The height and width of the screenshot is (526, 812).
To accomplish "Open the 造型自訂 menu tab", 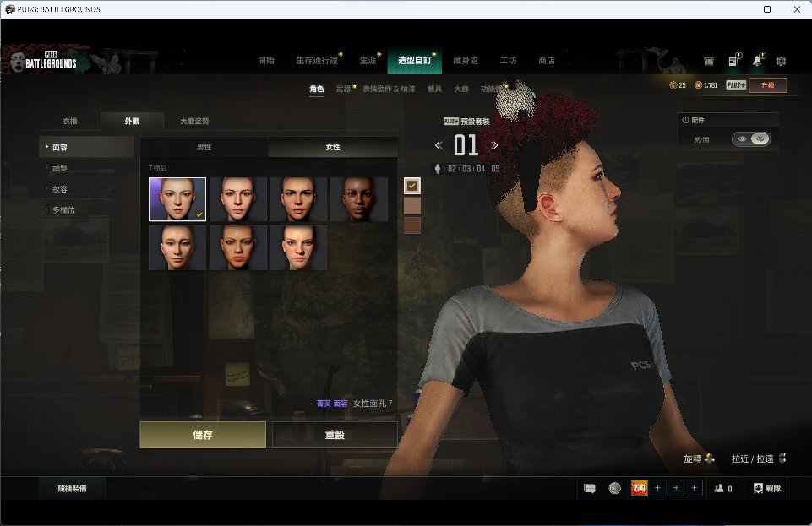I will [x=415, y=61].
